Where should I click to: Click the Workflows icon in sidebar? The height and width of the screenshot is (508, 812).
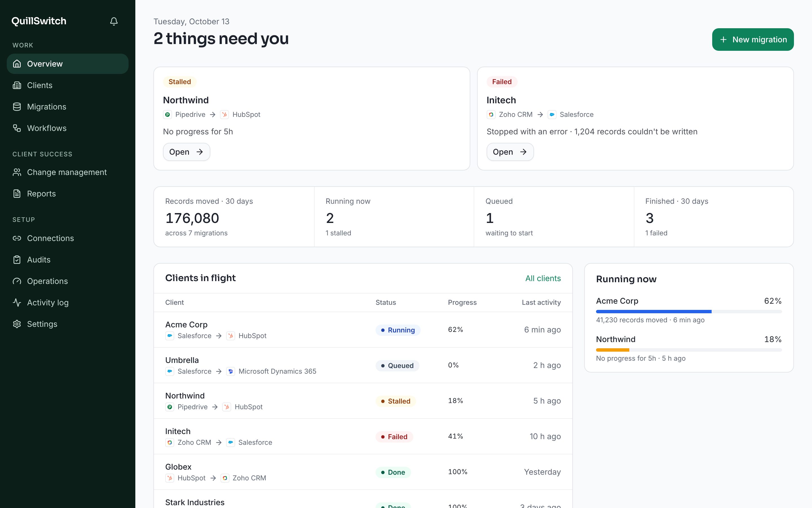[x=17, y=128]
